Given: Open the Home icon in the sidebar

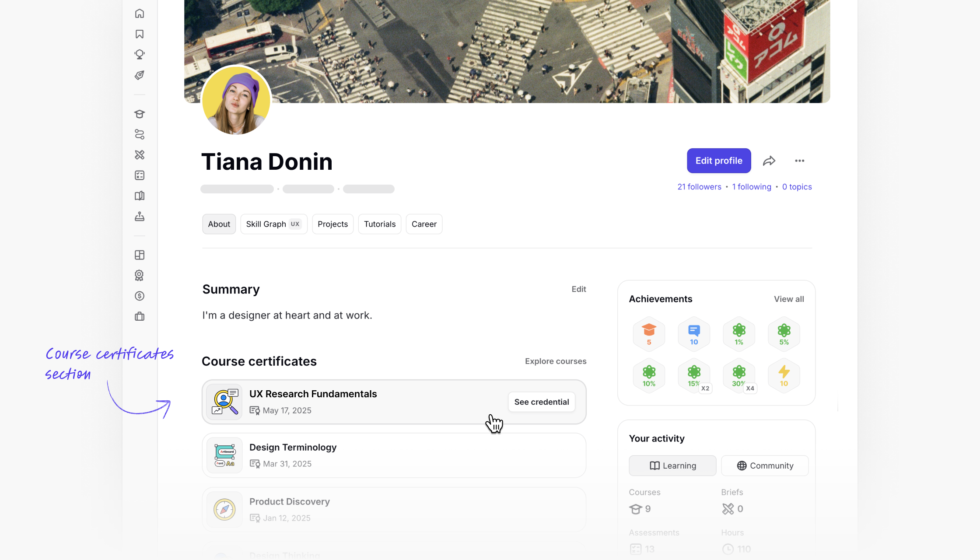Looking at the screenshot, I should (140, 14).
